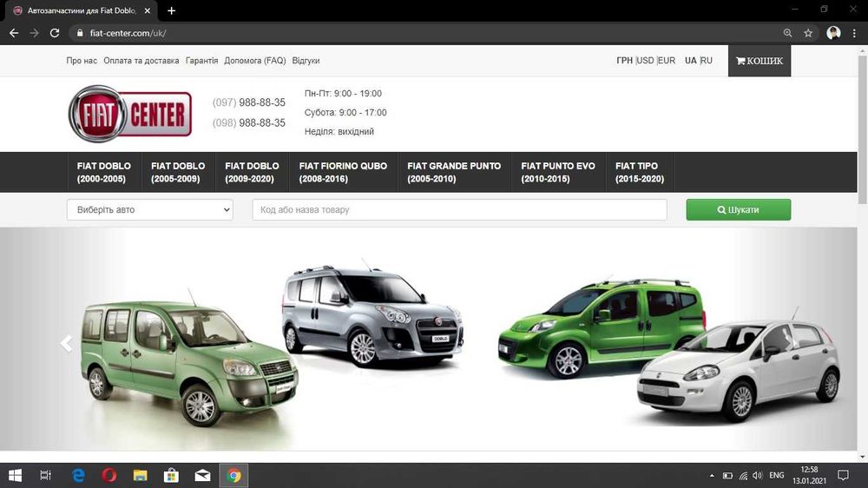Click the Код або назва товару search field

[459, 210]
